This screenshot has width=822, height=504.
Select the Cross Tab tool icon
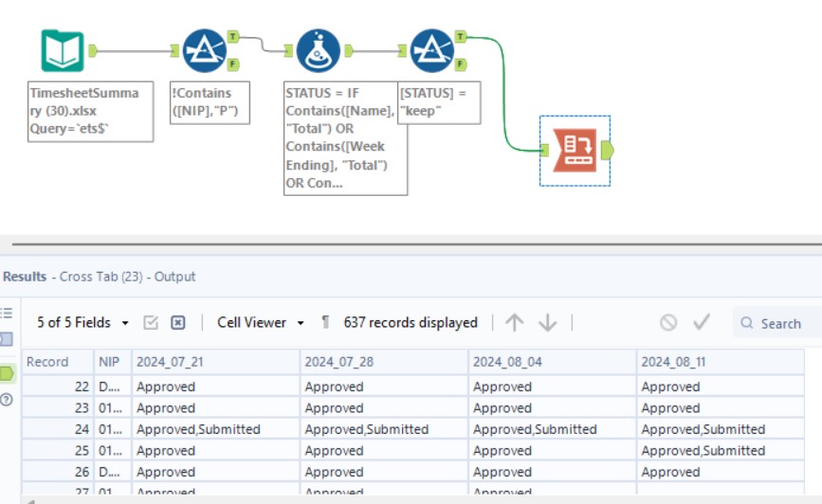[575, 151]
